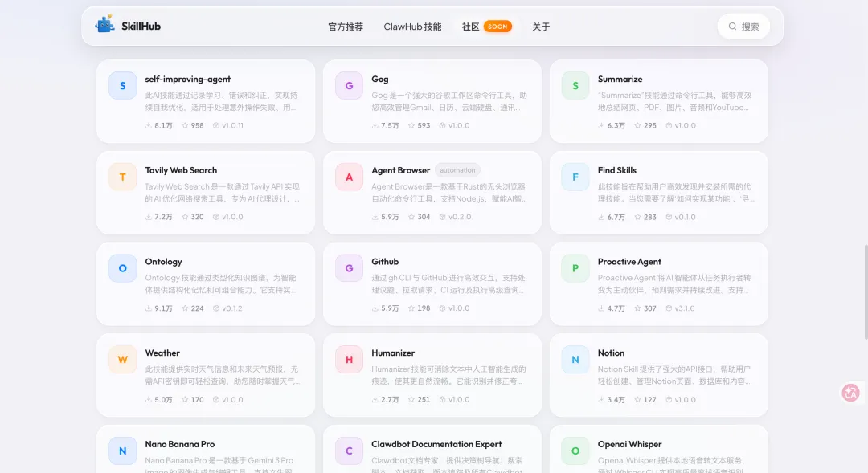
Task: Click the 9.1万 download count
Action: pyautogui.click(x=163, y=308)
